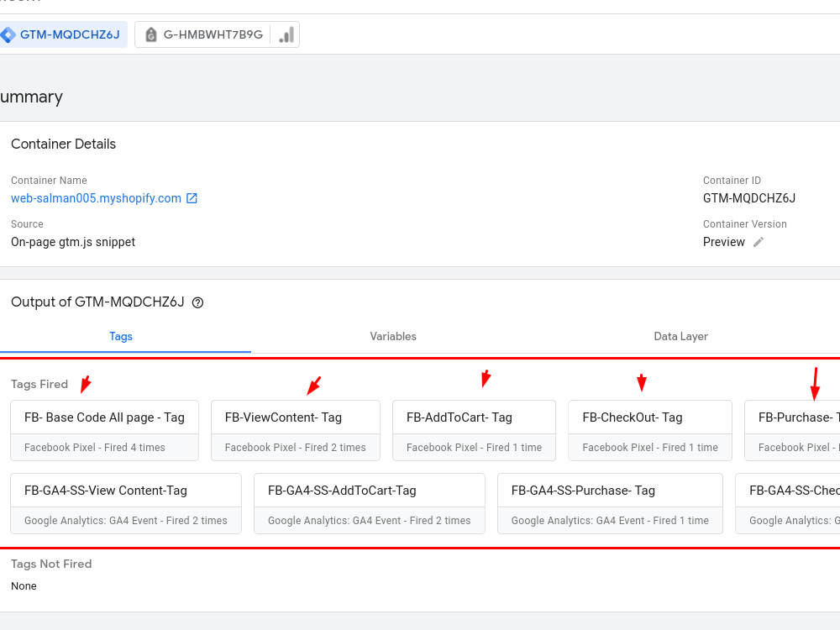Open the FB-CheckOut- Tag card
The width and height of the screenshot is (840, 630).
coord(650,431)
